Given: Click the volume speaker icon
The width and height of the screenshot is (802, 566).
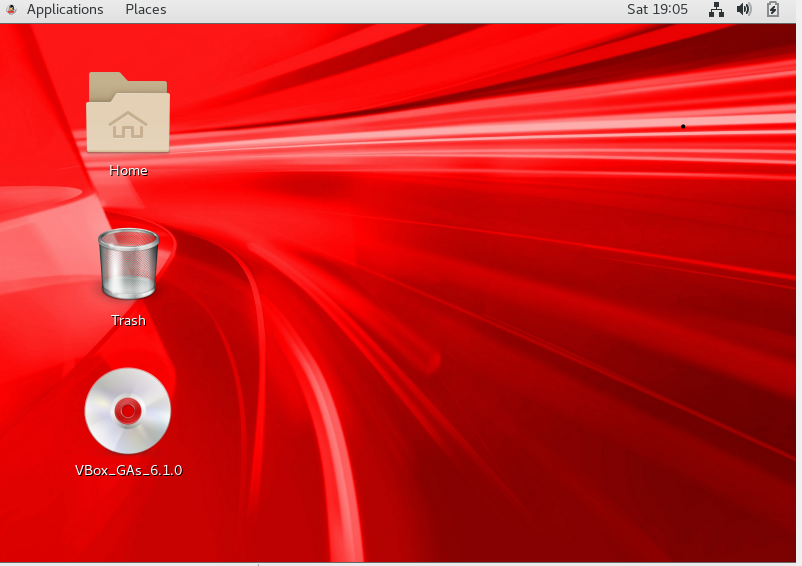Looking at the screenshot, I should tap(744, 10).
